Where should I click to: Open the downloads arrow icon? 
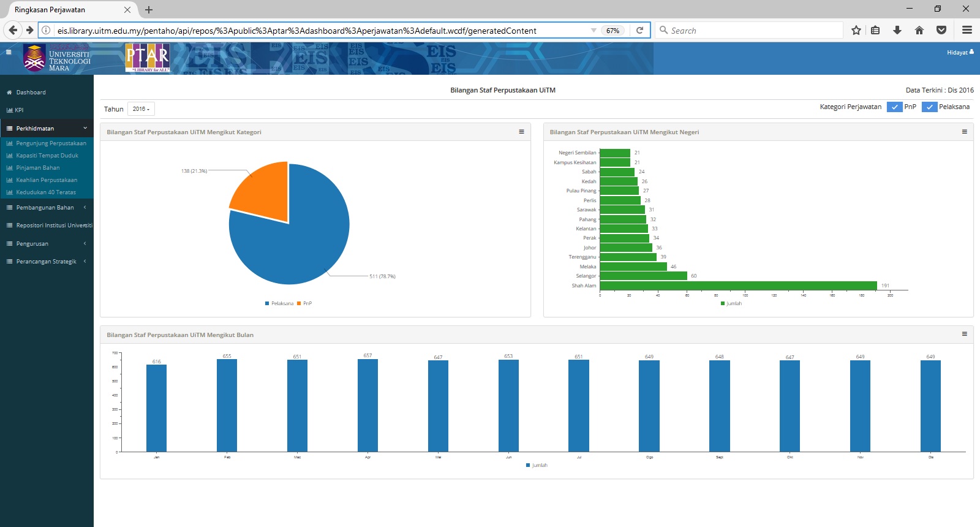pyautogui.click(x=897, y=30)
